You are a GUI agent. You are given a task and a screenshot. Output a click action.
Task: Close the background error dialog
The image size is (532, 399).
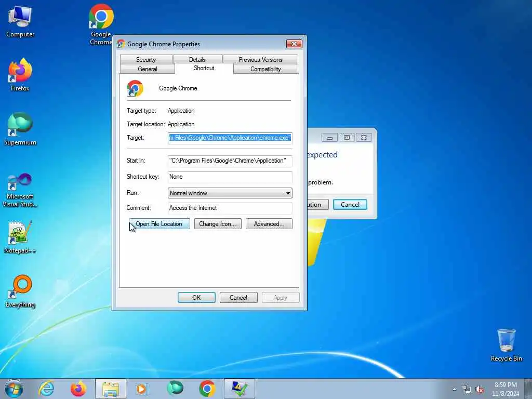[x=364, y=137]
